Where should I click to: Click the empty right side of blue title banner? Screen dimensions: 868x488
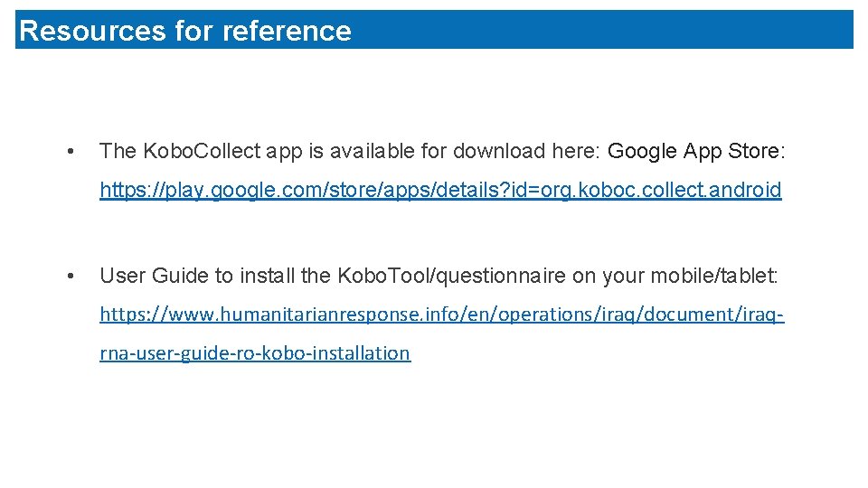[x=633, y=30]
